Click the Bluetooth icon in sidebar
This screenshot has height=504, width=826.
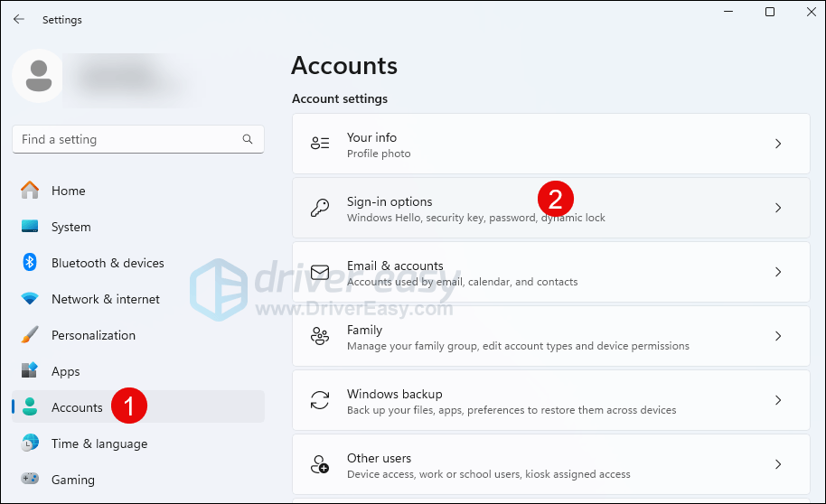(x=30, y=263)
